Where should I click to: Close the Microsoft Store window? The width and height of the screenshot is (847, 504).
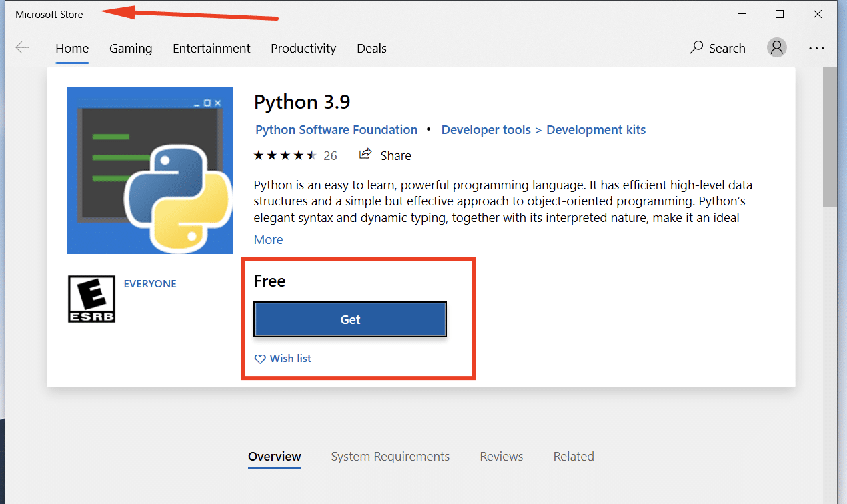[818, 14]
